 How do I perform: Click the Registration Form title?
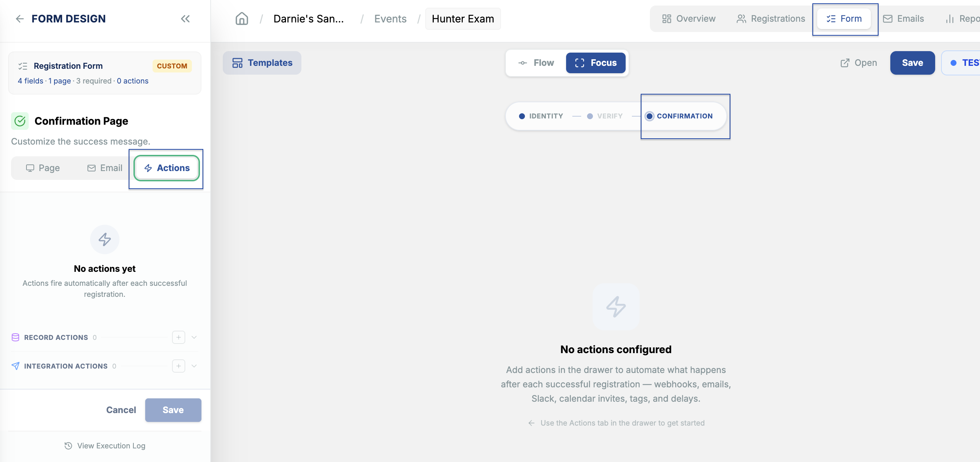(x=68, y=66)
